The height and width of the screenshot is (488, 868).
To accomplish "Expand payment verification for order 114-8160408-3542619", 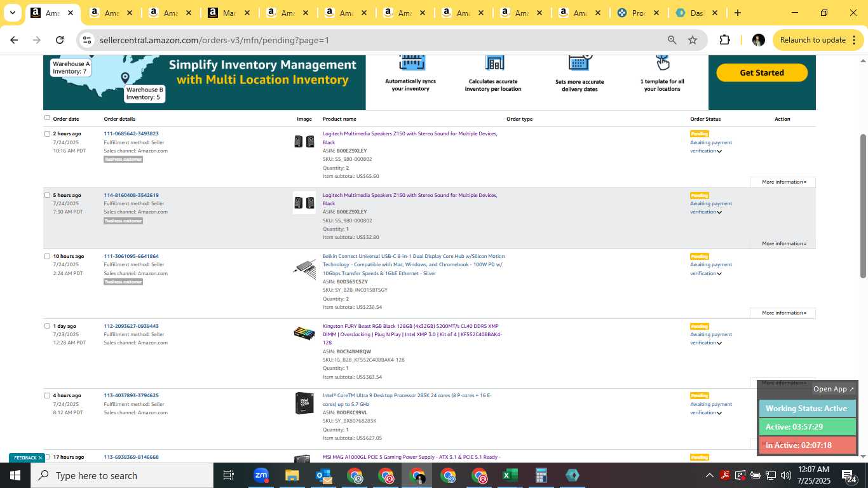I will (719, 212).
